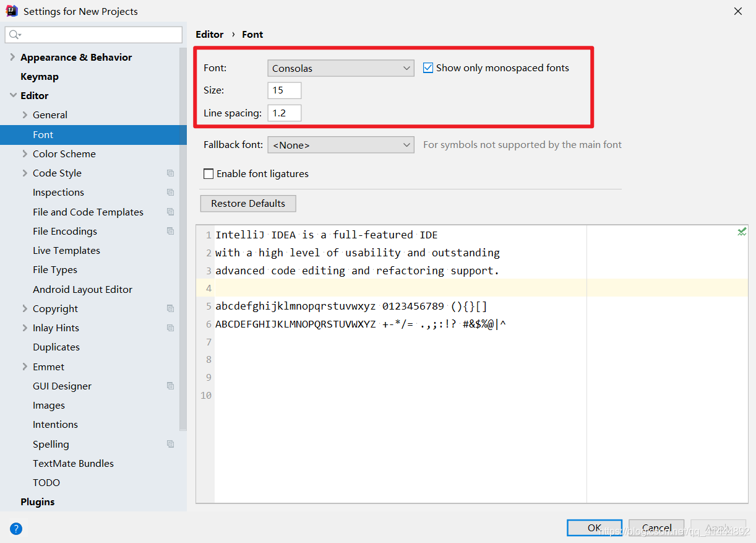Click the search magnifier icon in settings

click(15, 35)
